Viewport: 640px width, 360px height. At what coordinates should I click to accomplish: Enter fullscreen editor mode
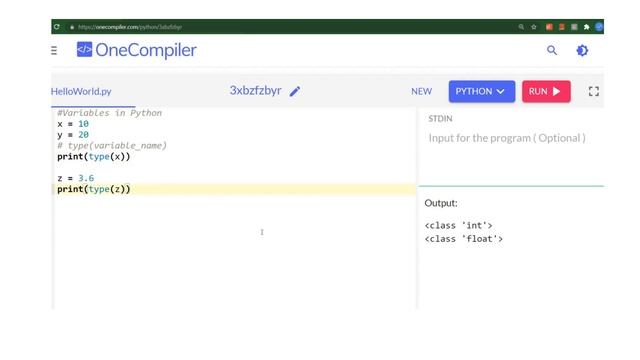click(593, 91)
